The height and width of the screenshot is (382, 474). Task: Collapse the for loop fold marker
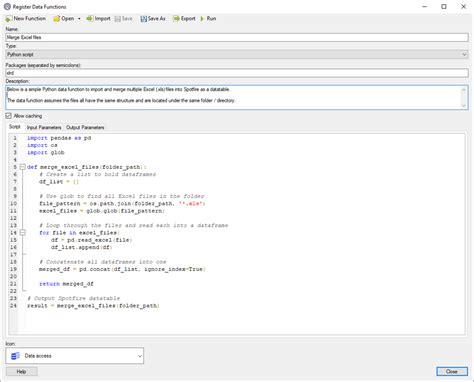tap(22, 233)
